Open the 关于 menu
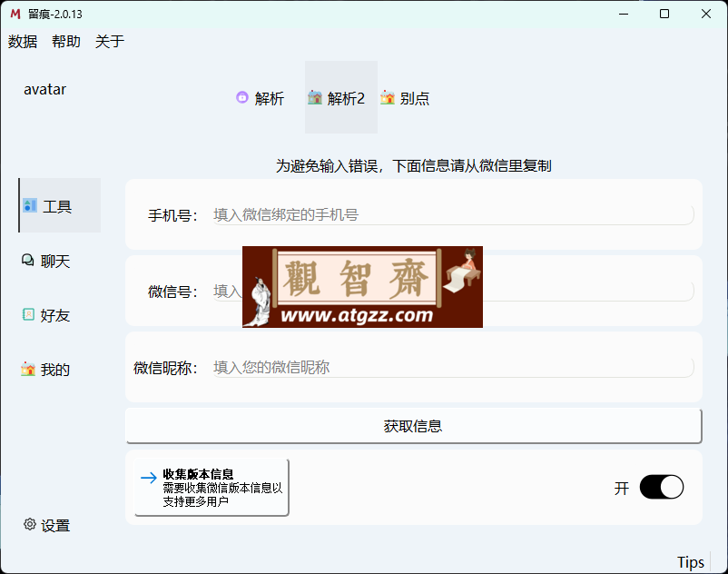This screenshot has height=574, width=728. [110, 42]
